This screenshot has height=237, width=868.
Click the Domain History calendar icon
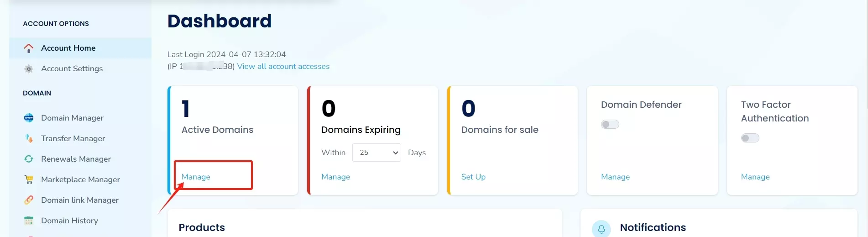[29, 221]
